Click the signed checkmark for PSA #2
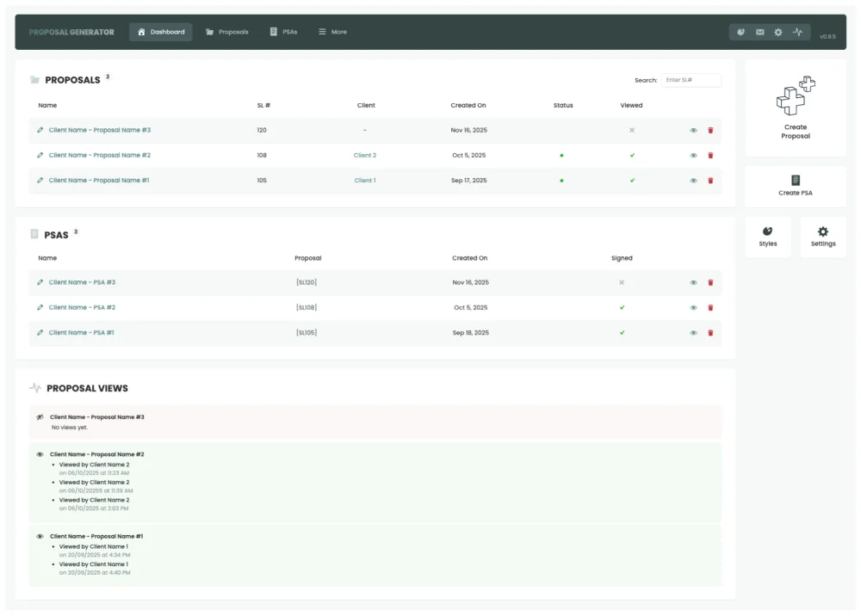This screenshot has height=616, width=861. coord(622,307)
